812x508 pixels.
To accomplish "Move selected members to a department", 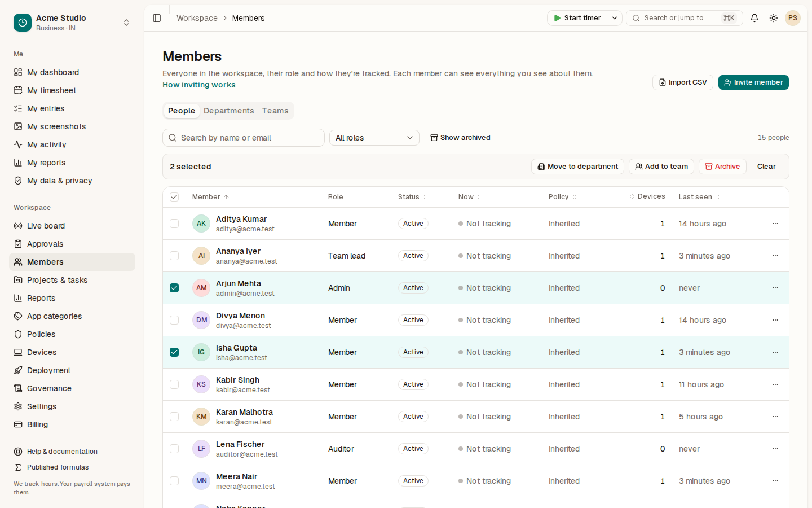I will (577, 167).
